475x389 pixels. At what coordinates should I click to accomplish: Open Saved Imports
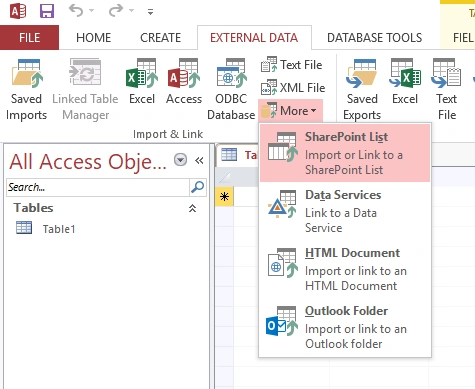pyautogui.click(x=26, y=89)
